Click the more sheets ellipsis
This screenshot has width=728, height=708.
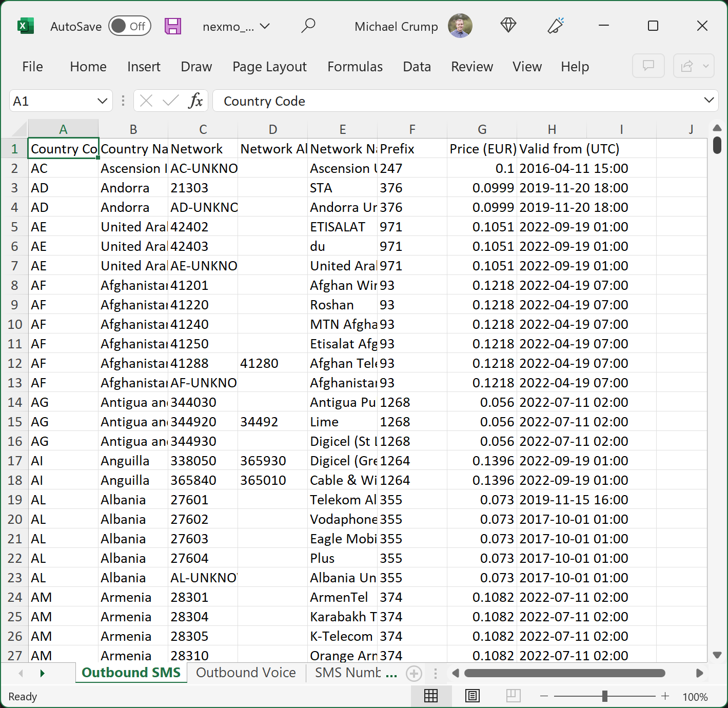click(391, 675)
